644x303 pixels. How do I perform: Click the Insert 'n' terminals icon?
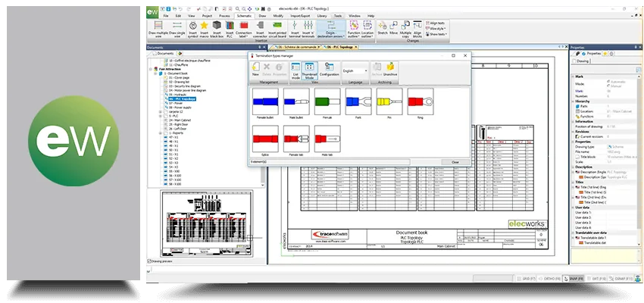pyautogui.click(x=308, y=29)
